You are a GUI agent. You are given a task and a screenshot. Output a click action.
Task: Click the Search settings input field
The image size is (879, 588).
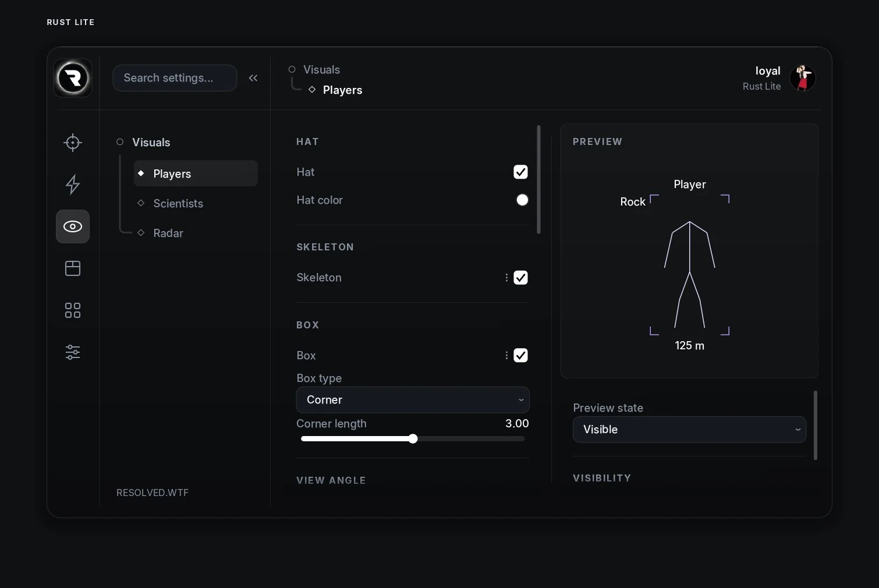point(175,78)
